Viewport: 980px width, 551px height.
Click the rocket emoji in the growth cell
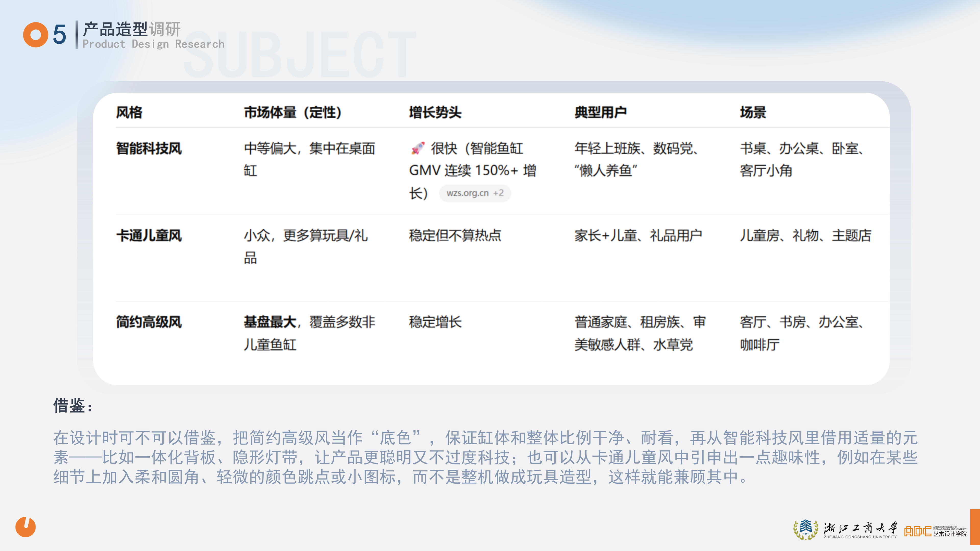(418, 148)
